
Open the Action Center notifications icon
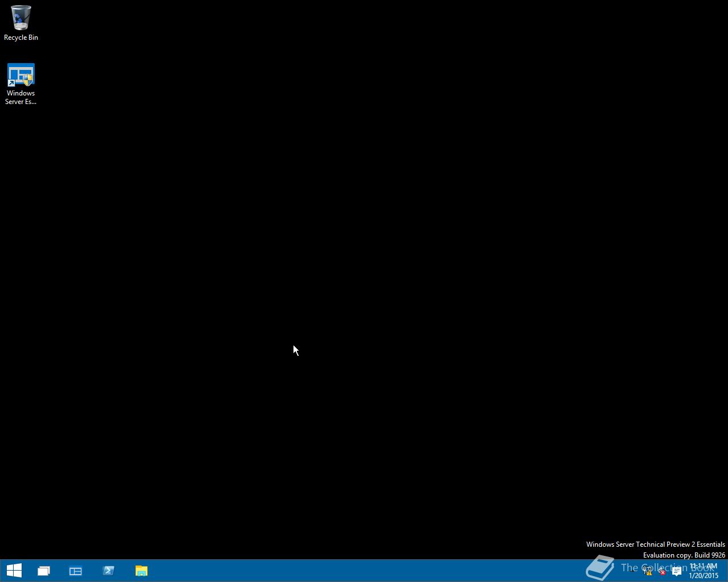676,571
